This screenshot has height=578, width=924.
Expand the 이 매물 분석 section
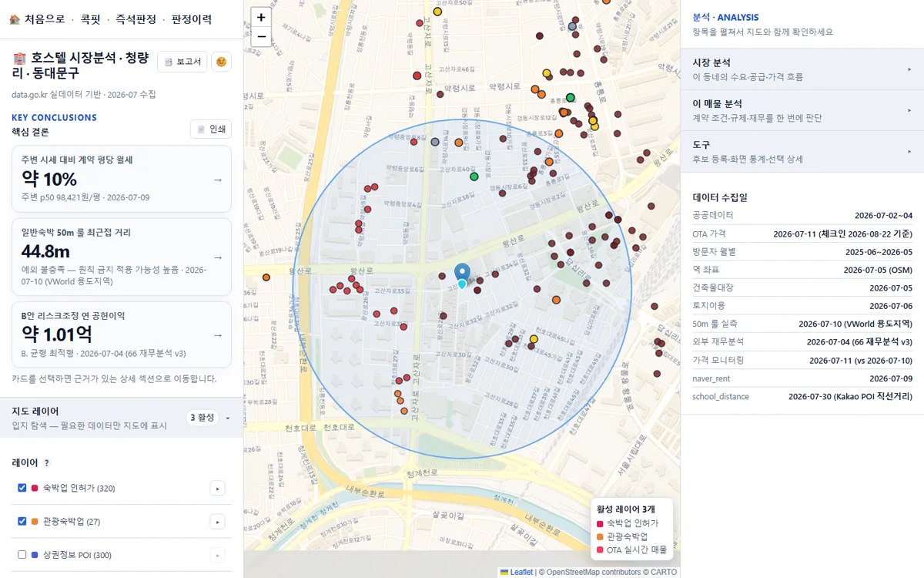802,110
